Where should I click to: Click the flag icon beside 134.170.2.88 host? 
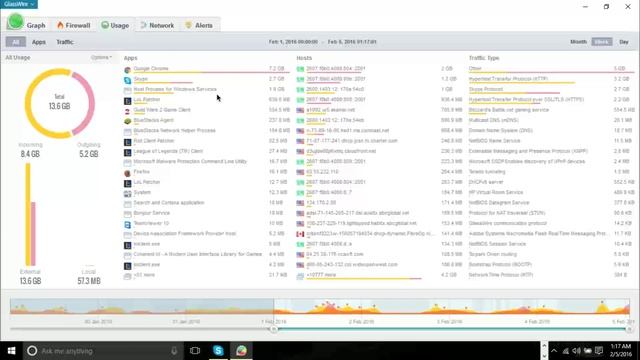[x=300, y=203]
